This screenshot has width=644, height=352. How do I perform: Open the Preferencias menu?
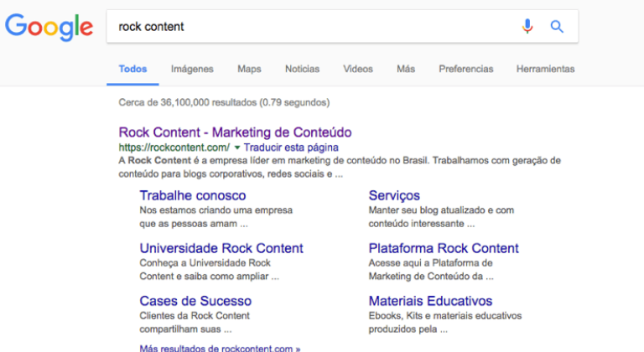[466, 69]
